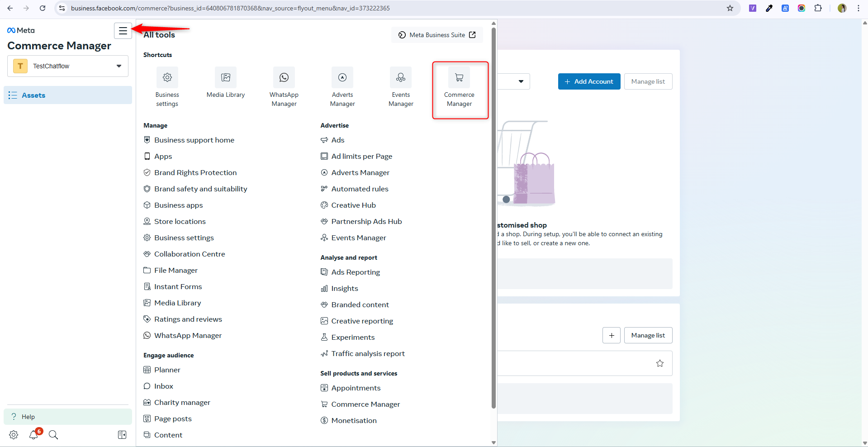
Task: Open browser extensions puzzle icon
Action: [818, 8]
